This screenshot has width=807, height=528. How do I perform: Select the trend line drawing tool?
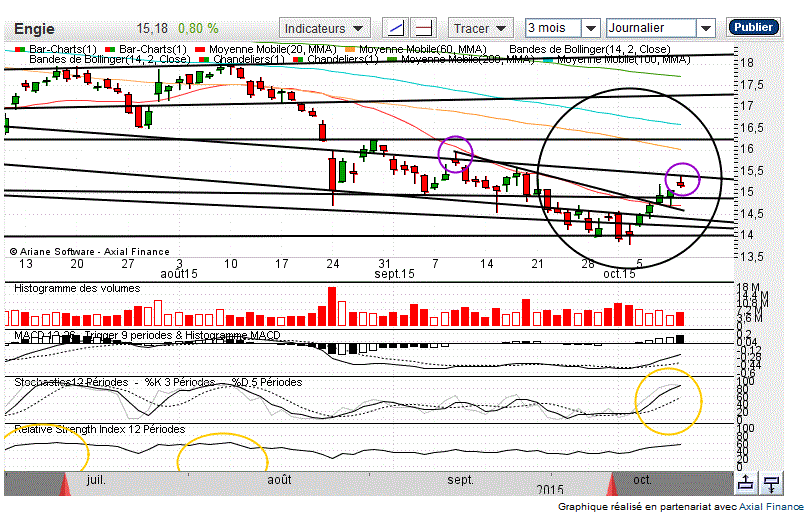395,28
